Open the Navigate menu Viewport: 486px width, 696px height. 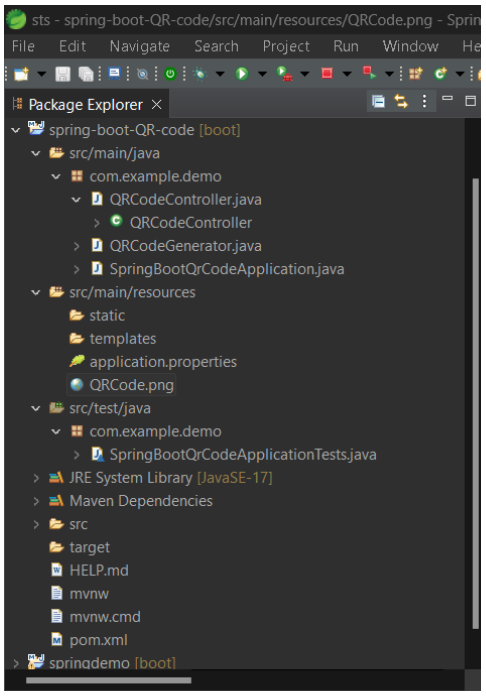140,46
